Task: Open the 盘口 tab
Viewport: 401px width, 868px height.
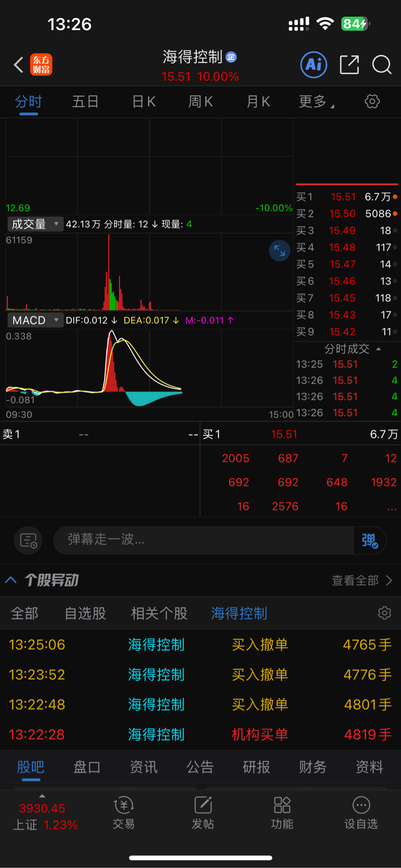Action: tap(87, 767)
